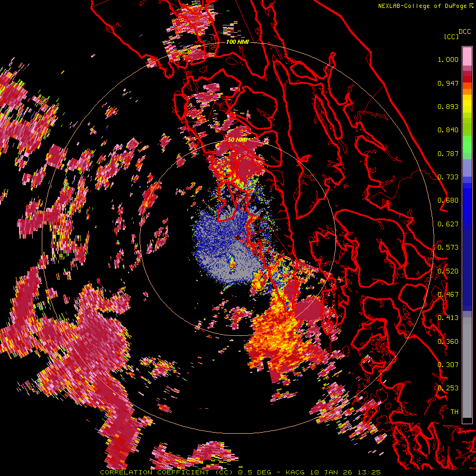Click the 0.253 scale value
This screenshot has width=476, height=476.
(x=448, y=388)
